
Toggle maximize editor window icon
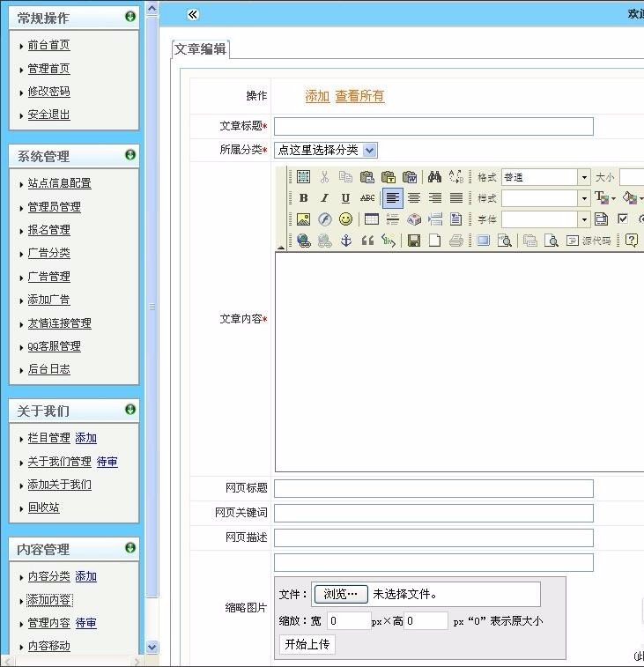point(483,241)
